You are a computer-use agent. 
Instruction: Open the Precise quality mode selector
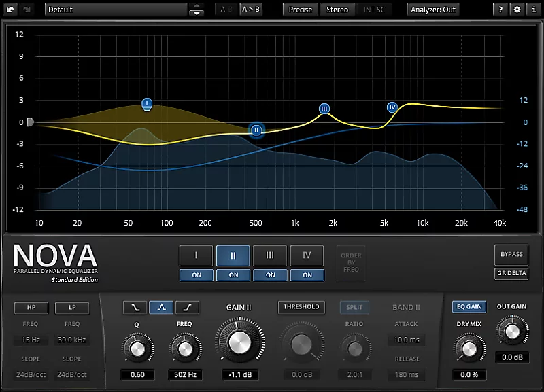(x=301, y=10)
